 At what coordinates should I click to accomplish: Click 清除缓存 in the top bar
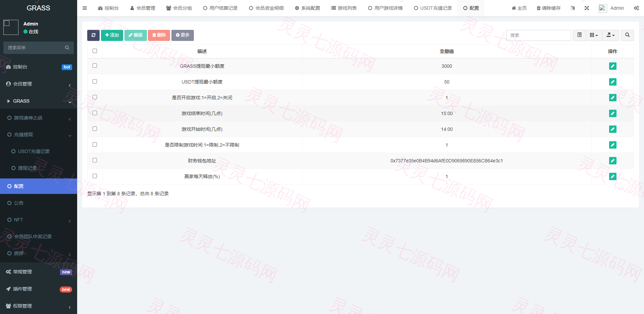coord(548,8)
